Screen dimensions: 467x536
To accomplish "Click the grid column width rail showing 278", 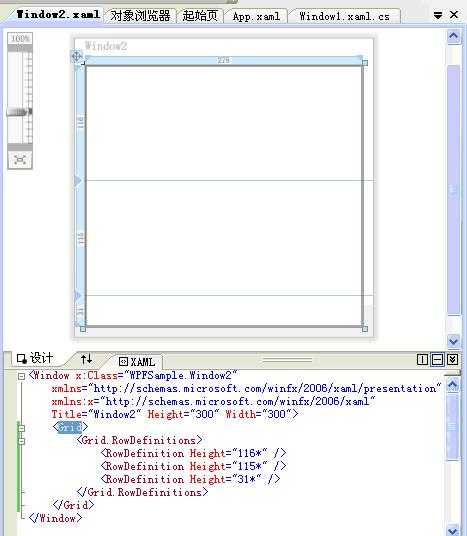I will pyautogui.click(x=224, y=60).
